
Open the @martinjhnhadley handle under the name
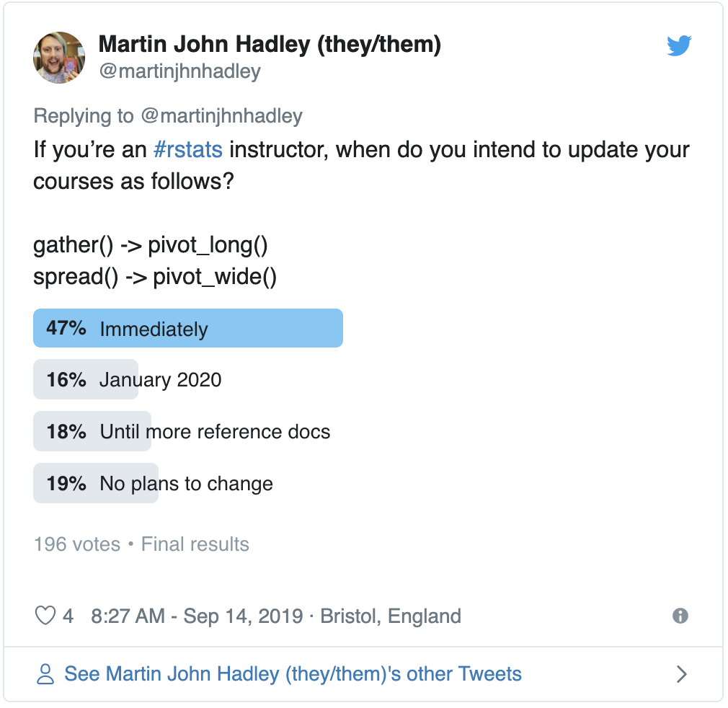click(x=180, y=71)
